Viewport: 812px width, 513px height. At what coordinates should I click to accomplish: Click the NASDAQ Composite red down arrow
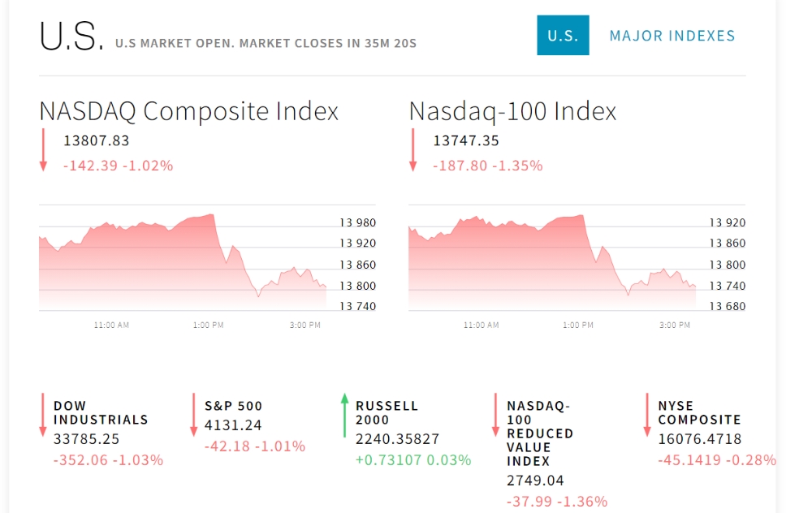[43, 149]
